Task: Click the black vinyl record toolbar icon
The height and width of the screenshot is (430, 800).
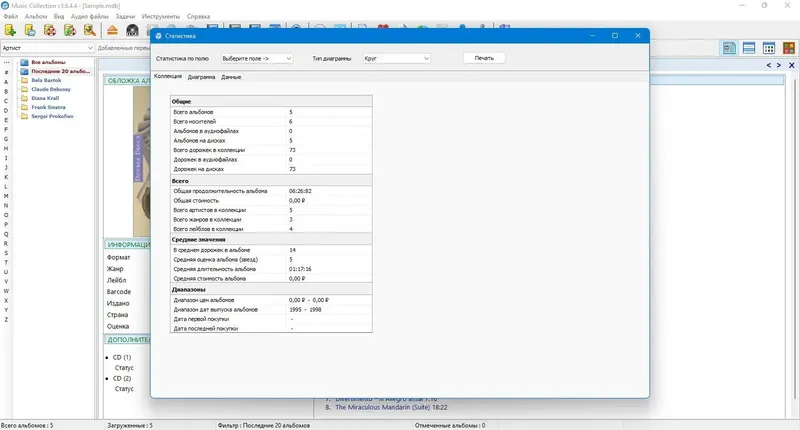Action: [x=132, y=30]
